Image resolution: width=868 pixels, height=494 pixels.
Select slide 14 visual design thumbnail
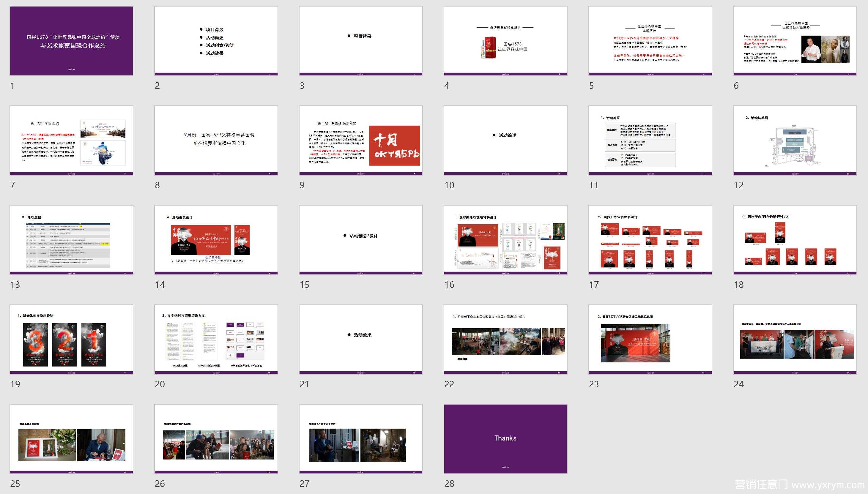[216, 239]
